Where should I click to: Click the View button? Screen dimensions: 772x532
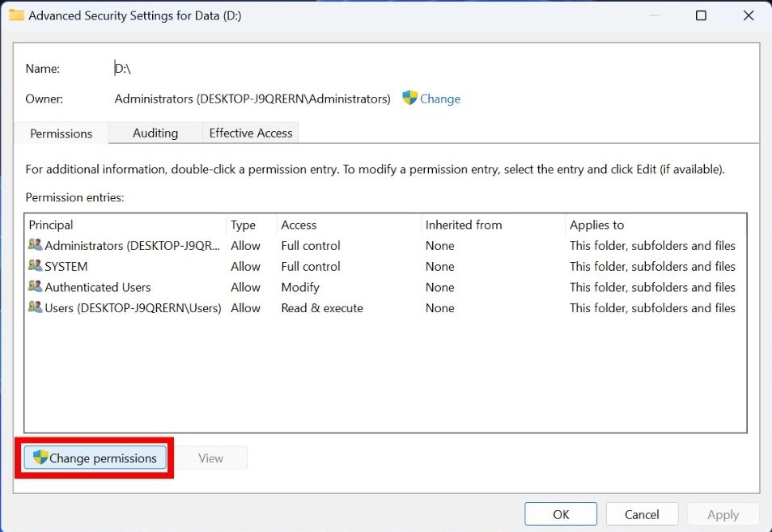click(211, 458)
